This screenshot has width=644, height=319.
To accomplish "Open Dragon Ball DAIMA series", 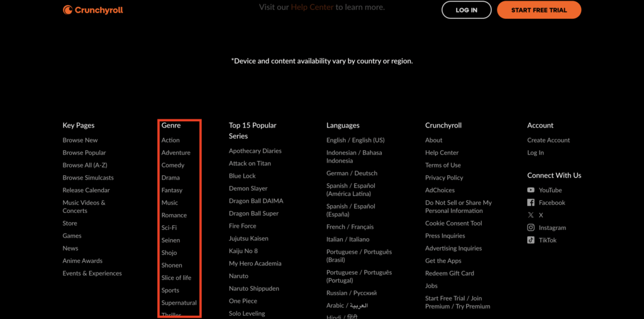I will [256, 201].
